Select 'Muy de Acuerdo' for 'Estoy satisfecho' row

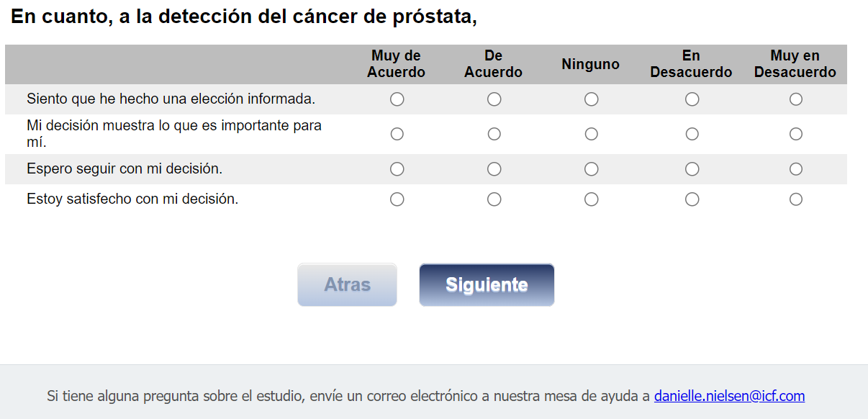pos(397,199)
